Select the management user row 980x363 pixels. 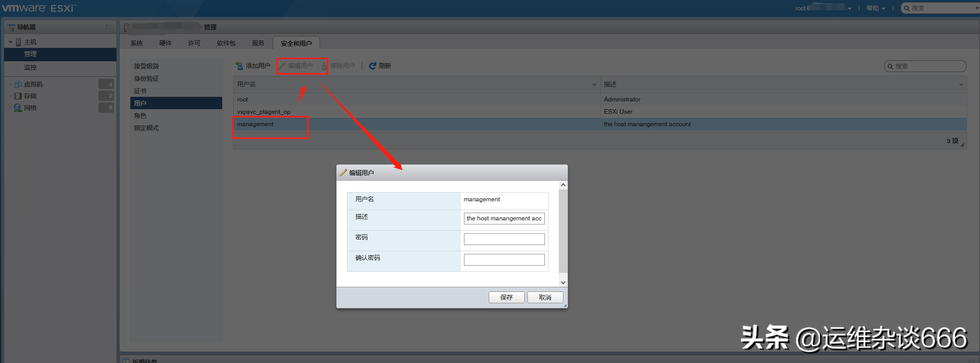coord(600,124)
